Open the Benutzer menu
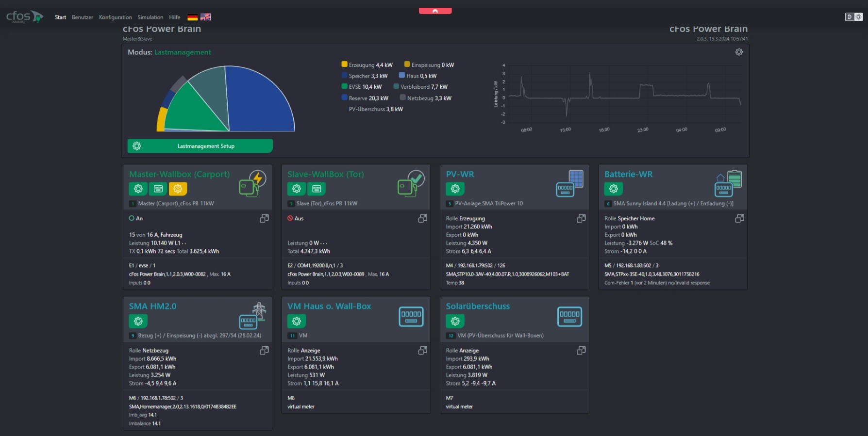This screenshot has width=868, height=436. pos(83,17)
